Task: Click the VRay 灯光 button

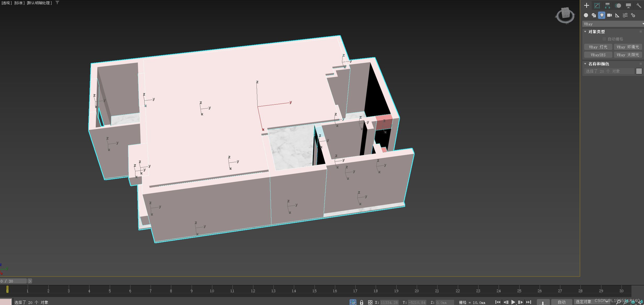Action: [598, 47]
